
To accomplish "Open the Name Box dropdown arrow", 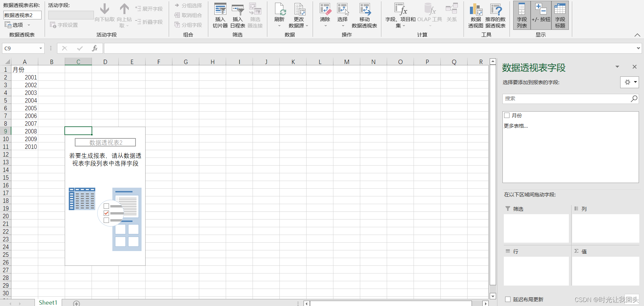I will (41, 48).
